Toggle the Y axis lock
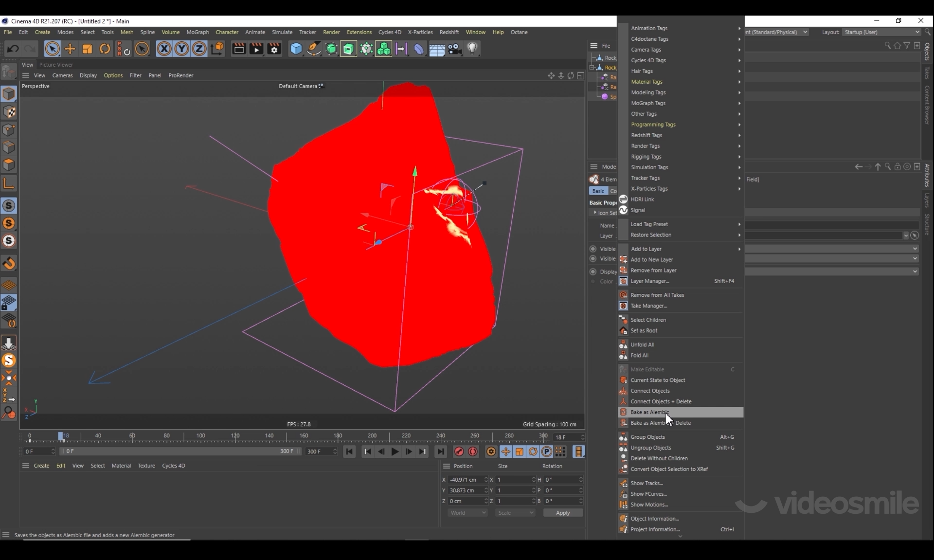The width and height of the screenshot is (934, 560). (181, 49)
